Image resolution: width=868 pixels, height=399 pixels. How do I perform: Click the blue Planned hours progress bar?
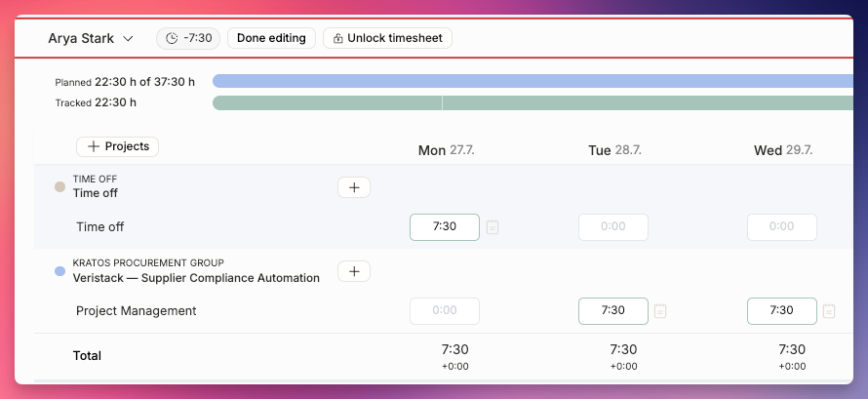coord(533,81)
